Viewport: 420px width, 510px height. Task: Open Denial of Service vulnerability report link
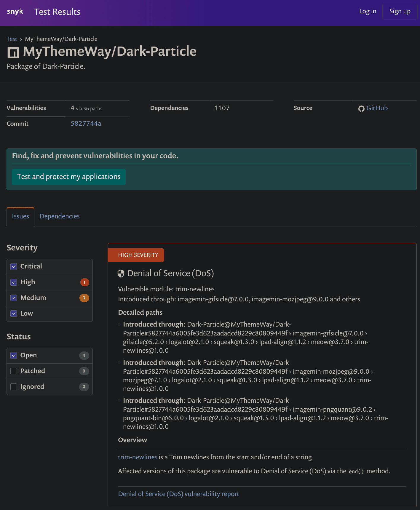[178, 494]
